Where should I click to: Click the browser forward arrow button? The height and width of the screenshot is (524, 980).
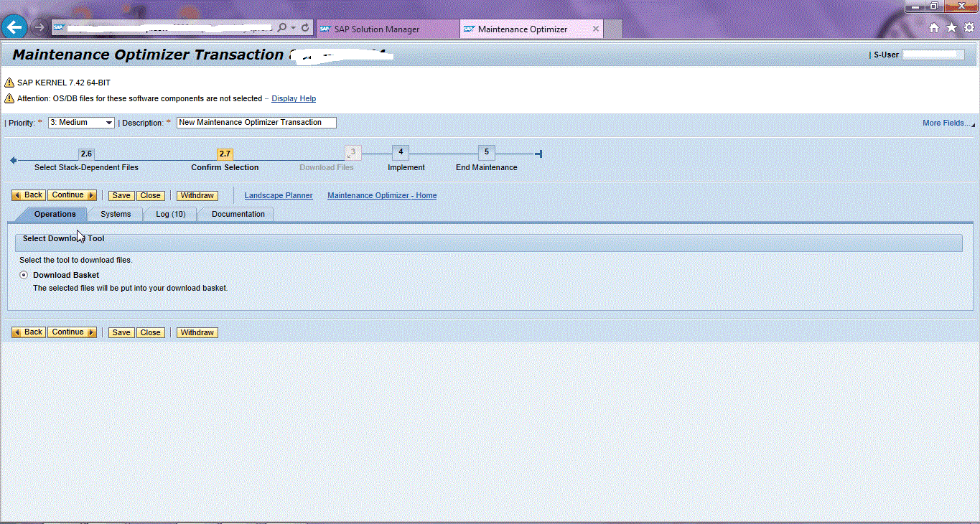pyautogui.click(x=39, y=28)
